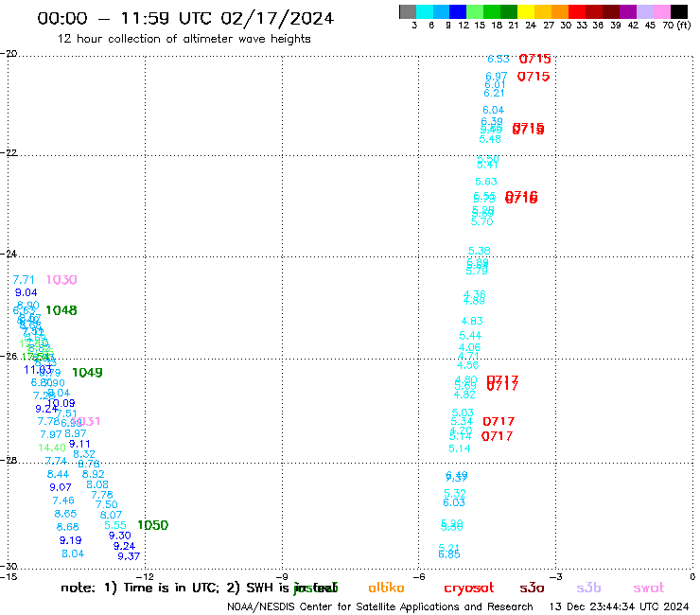Screen dimensions: 700x615
Task: Click the gray legend swatch below 3 ft
Action: [408, 11]
